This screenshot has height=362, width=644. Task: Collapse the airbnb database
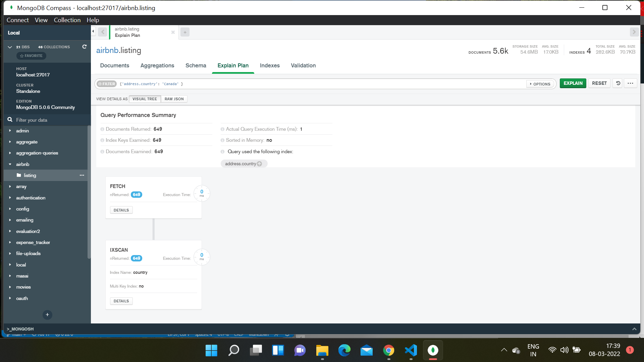10,164
